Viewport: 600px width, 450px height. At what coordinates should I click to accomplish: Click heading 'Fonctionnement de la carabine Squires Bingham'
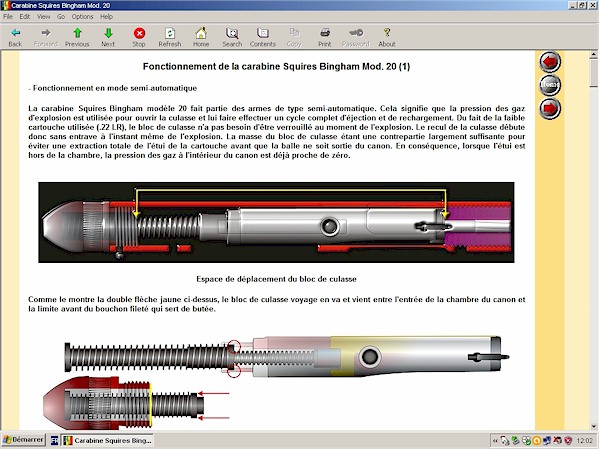click(x=276, y=66)
